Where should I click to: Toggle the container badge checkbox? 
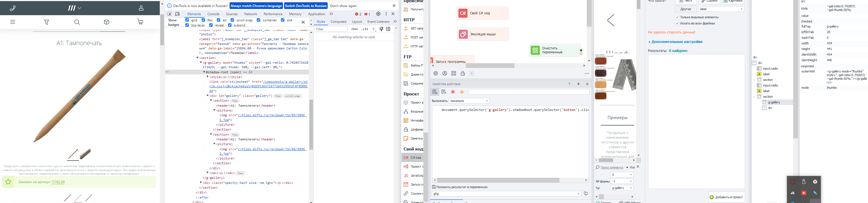point(258,20)
